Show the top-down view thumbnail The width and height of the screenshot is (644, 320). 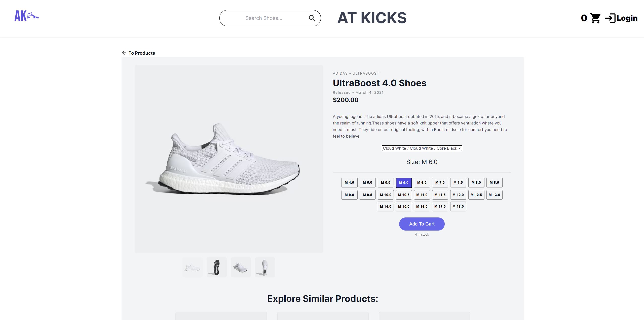click(265, 267)
